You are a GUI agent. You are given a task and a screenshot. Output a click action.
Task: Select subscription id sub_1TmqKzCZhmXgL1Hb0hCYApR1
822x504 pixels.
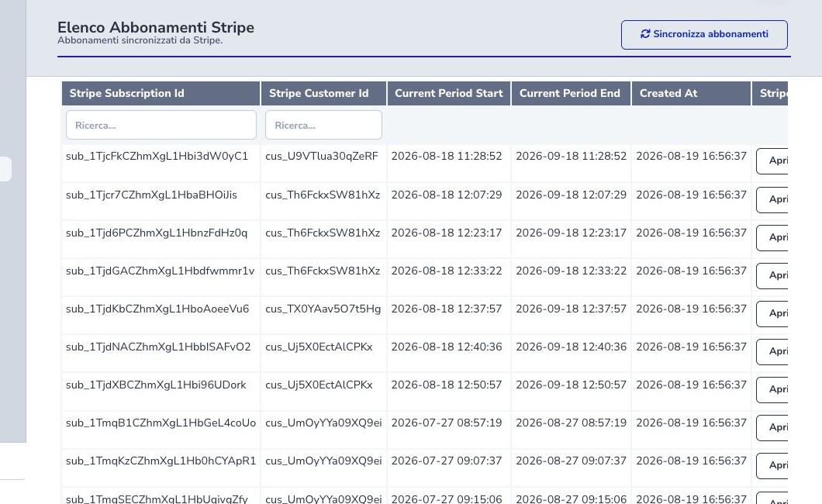point(161,461)
